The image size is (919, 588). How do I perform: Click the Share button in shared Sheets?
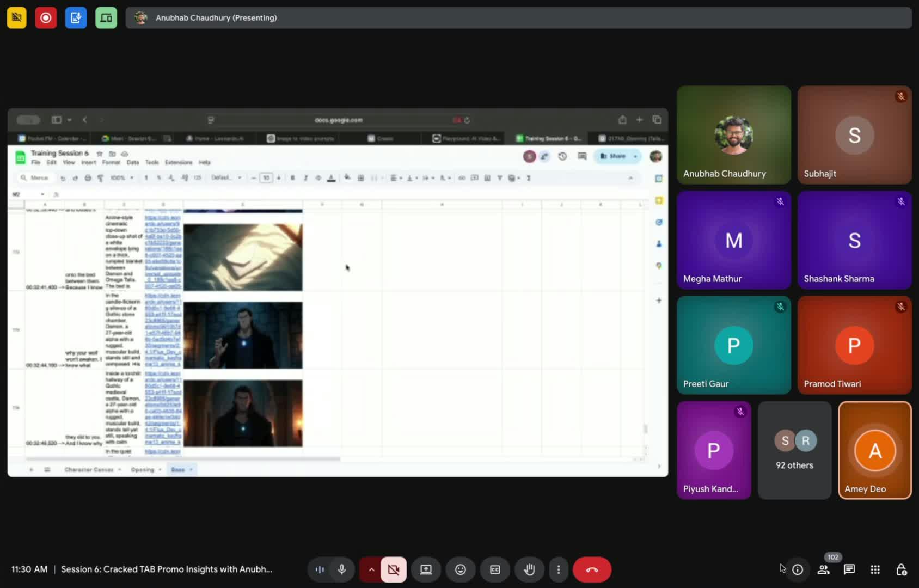click(x=613, y=156)
